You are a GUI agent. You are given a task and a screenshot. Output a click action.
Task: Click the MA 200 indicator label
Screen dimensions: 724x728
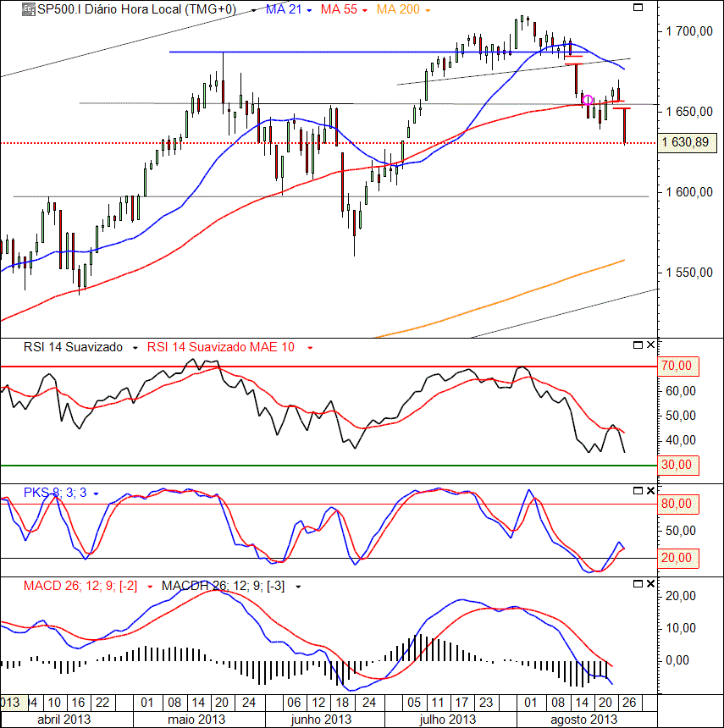point(398,10)
